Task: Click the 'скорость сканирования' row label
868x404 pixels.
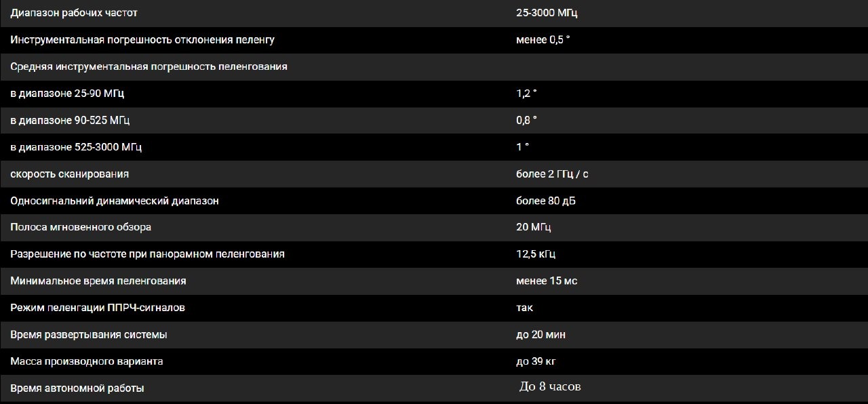Action: 69,174
